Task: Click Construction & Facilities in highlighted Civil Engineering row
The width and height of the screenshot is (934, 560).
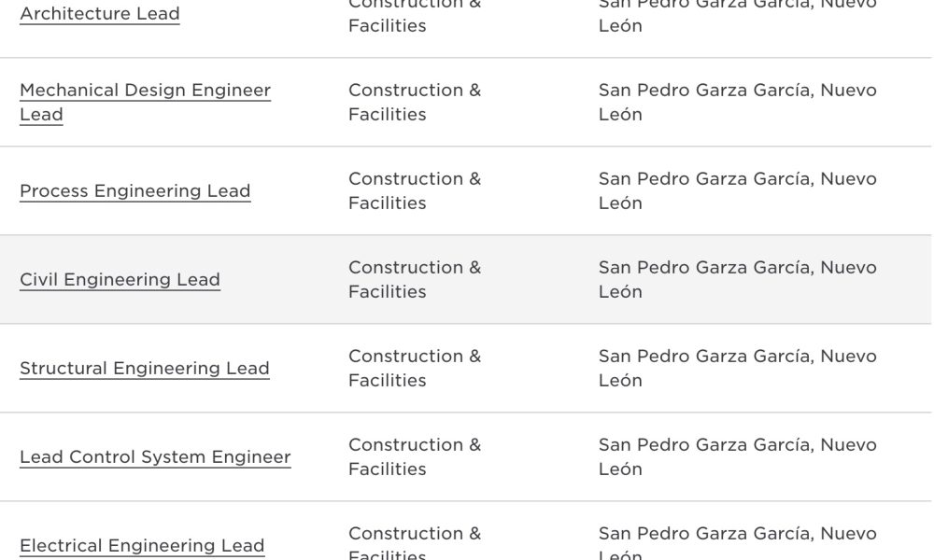Action: [x=415, y=280]
